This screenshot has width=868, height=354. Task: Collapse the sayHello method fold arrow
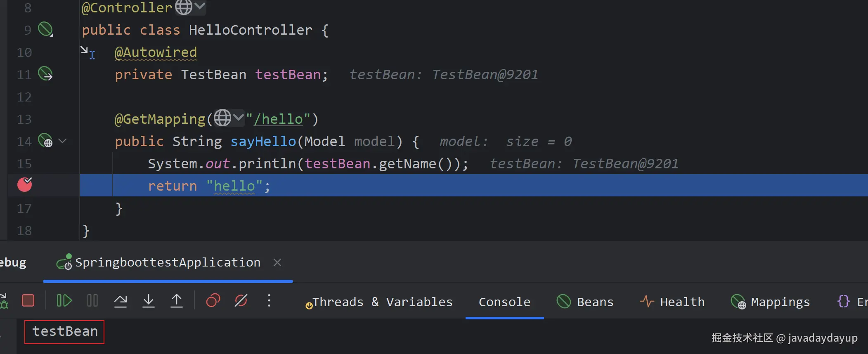[63, 141]
